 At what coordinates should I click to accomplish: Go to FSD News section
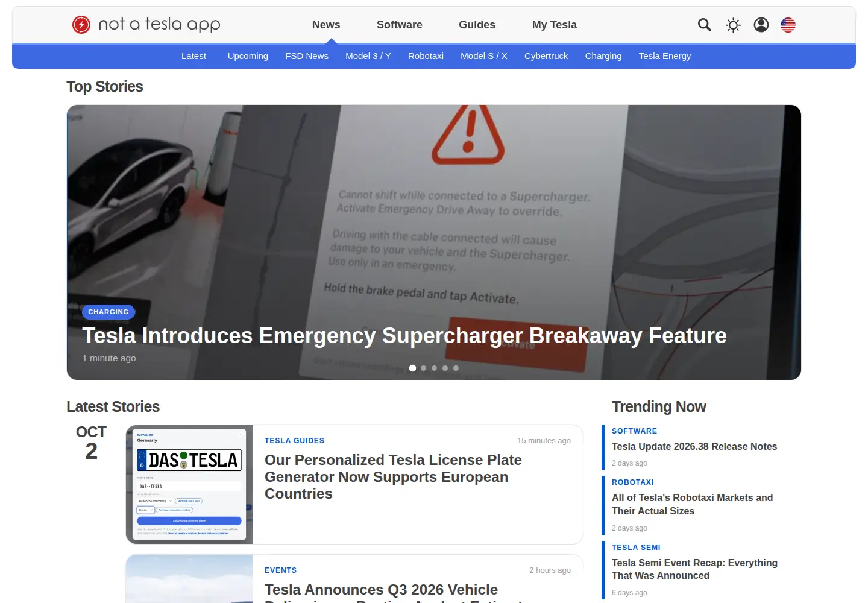(307, 56)
